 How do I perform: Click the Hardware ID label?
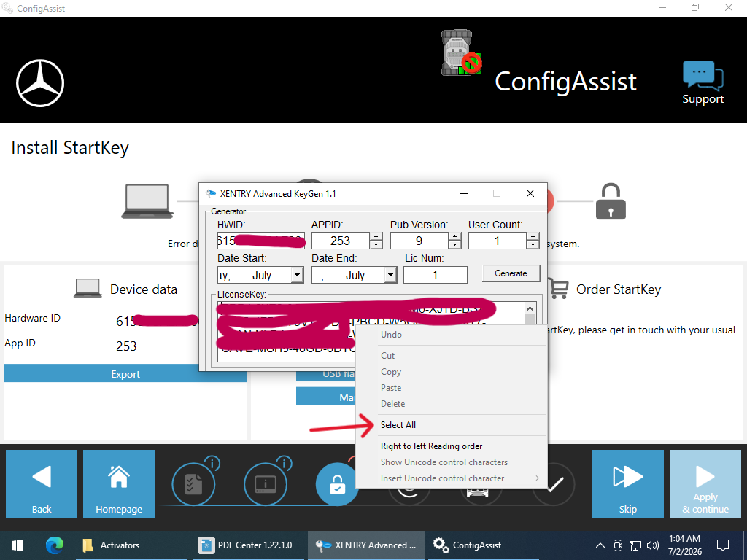pyautogui.click(x=32, y=318)
